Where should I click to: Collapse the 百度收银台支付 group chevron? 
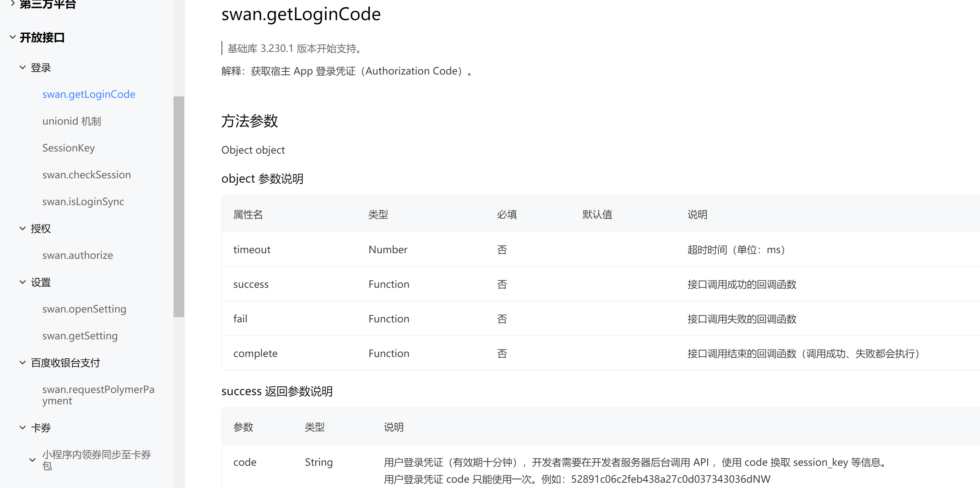tap(23, 362)
